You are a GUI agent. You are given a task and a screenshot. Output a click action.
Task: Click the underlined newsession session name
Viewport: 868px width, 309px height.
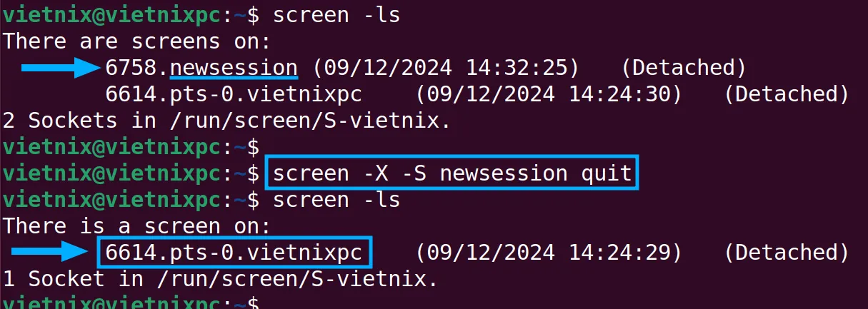(234, 68)
